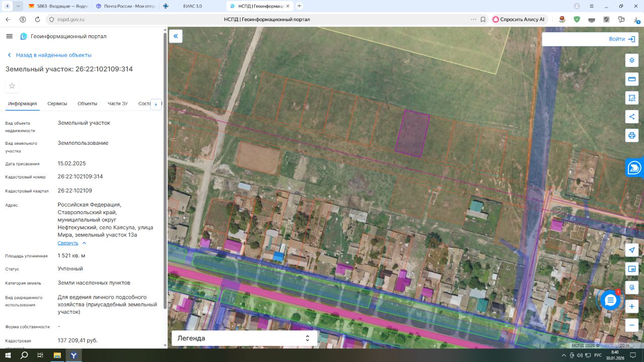The width and height of the screenshot is (644, 362).
Task: Click the map location search icon
Action: pos(632,288)
